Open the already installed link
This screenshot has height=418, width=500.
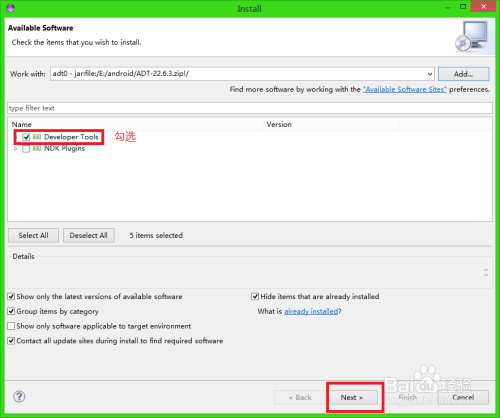(311, 311)
